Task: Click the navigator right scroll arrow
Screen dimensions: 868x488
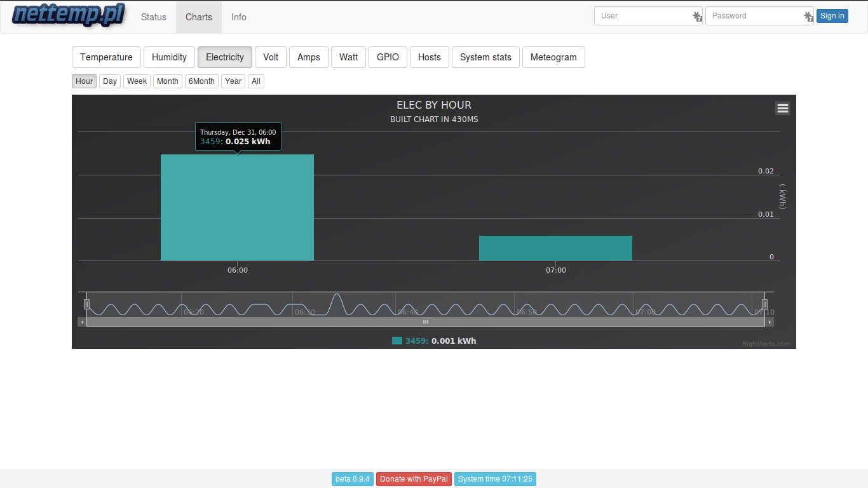Action: 770,322
